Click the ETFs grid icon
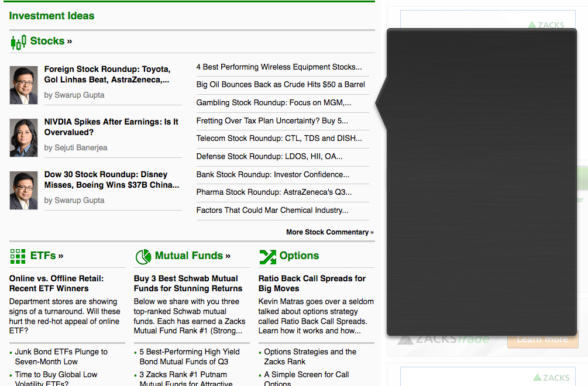588x386 pixels. coord(18,256)
